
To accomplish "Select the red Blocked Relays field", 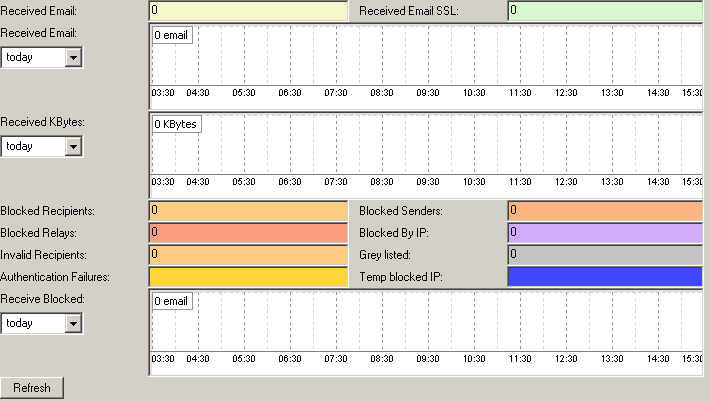I will (248, 232).
